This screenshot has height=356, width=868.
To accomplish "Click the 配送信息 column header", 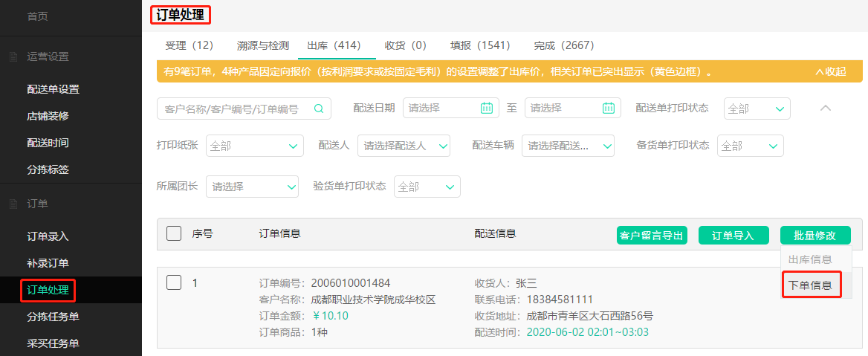I will [x=496, y=233].
